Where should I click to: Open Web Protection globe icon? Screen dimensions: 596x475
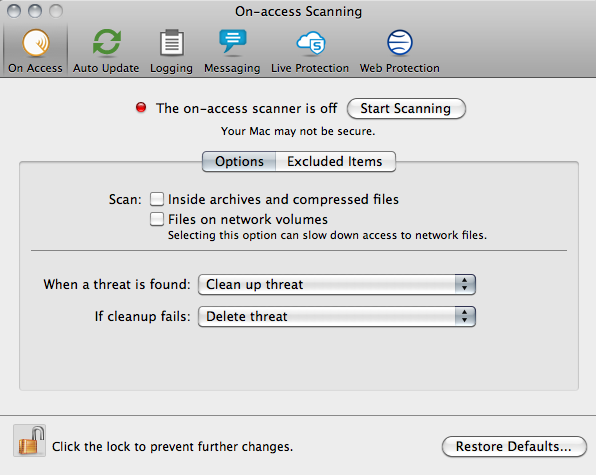tap(399, 43)
